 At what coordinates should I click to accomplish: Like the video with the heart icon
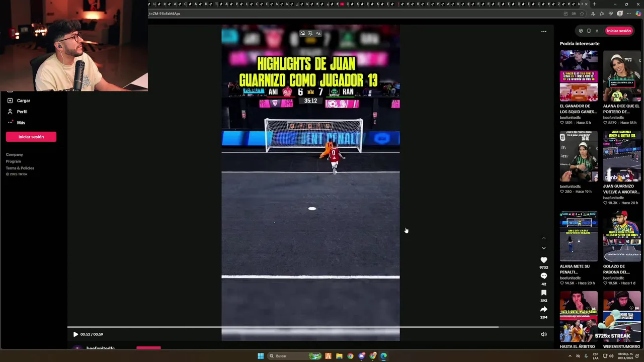(543, 260)
